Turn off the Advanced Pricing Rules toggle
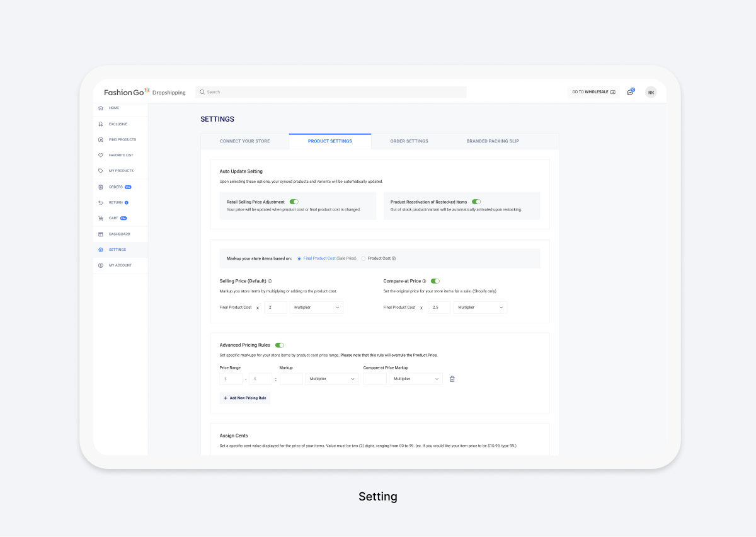Image resolution: width=756 pixels, height=537 pixels. (280, 345)
